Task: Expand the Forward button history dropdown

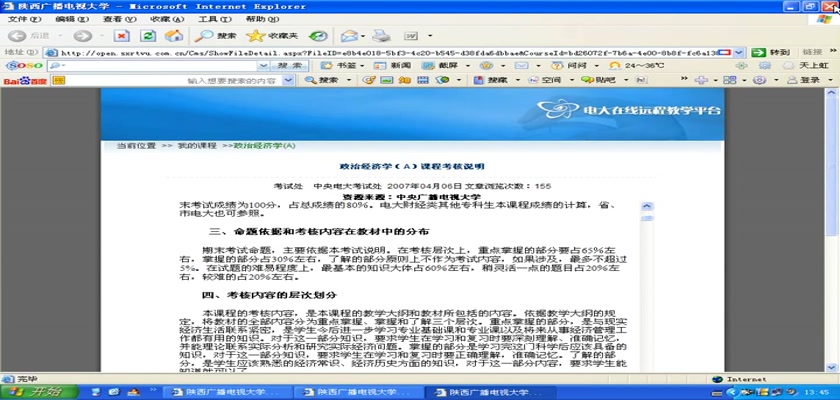Action: [x=102, y=36]
